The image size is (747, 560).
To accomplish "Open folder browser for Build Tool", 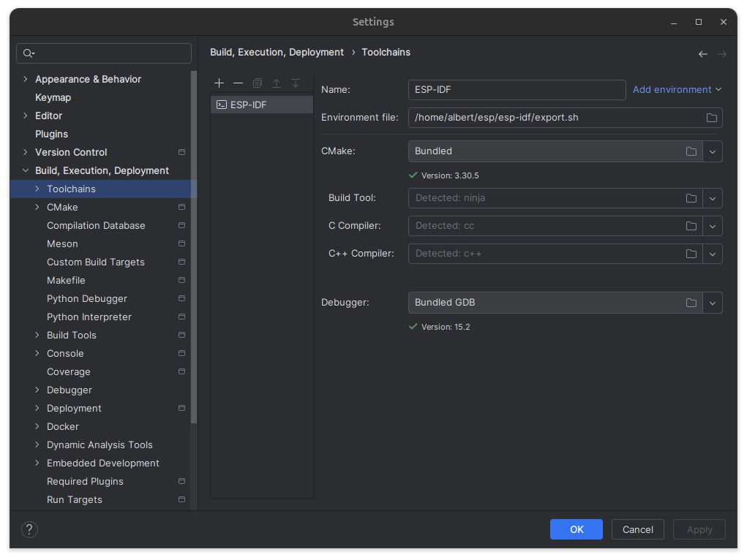I will (691, 198).
